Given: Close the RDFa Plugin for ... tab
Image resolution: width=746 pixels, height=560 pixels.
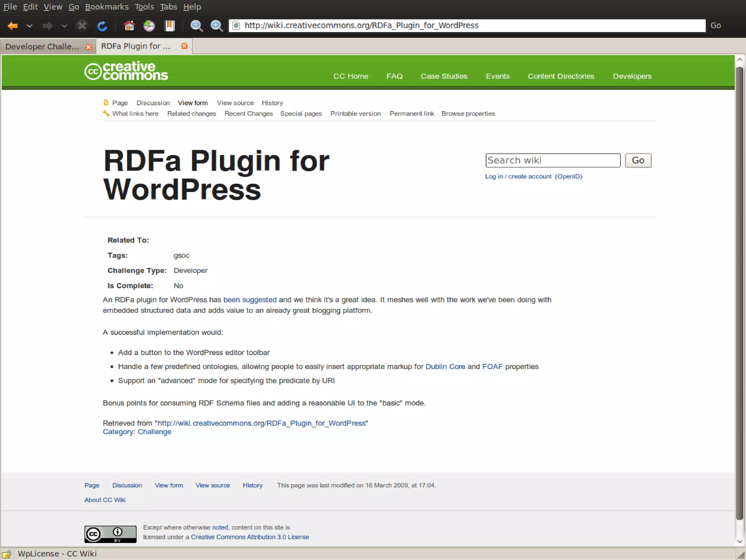Looking at the screenshot, I should pyautogui.click(x=184, y=46).
